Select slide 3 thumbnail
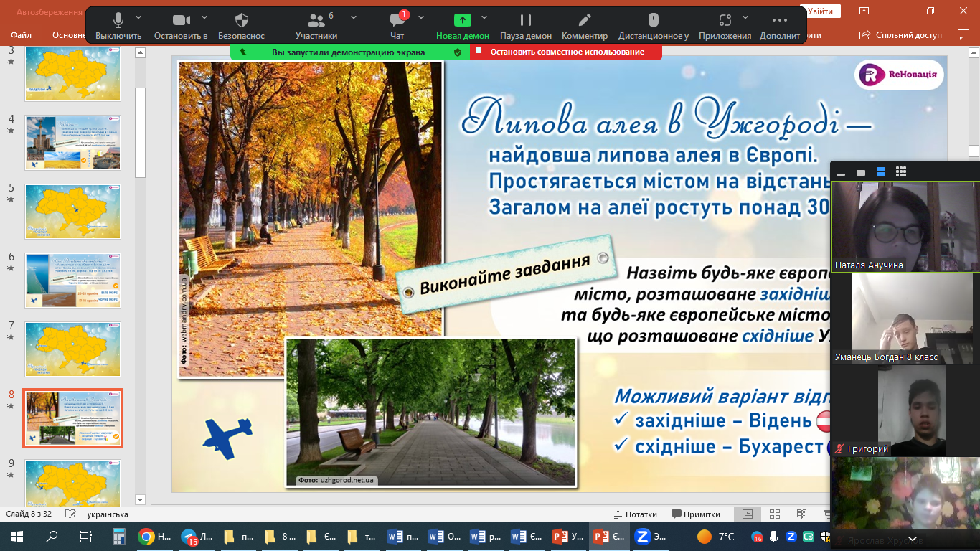 (73, 74)
